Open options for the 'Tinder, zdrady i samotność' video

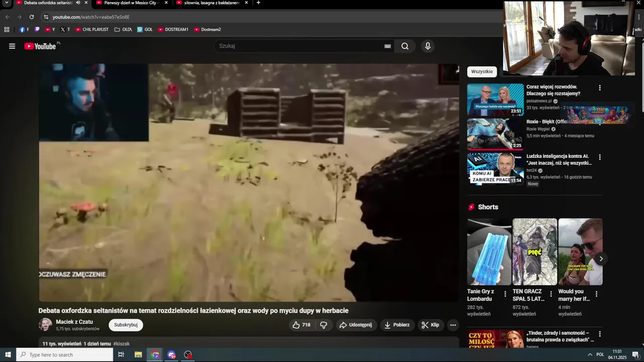point(600,334)
